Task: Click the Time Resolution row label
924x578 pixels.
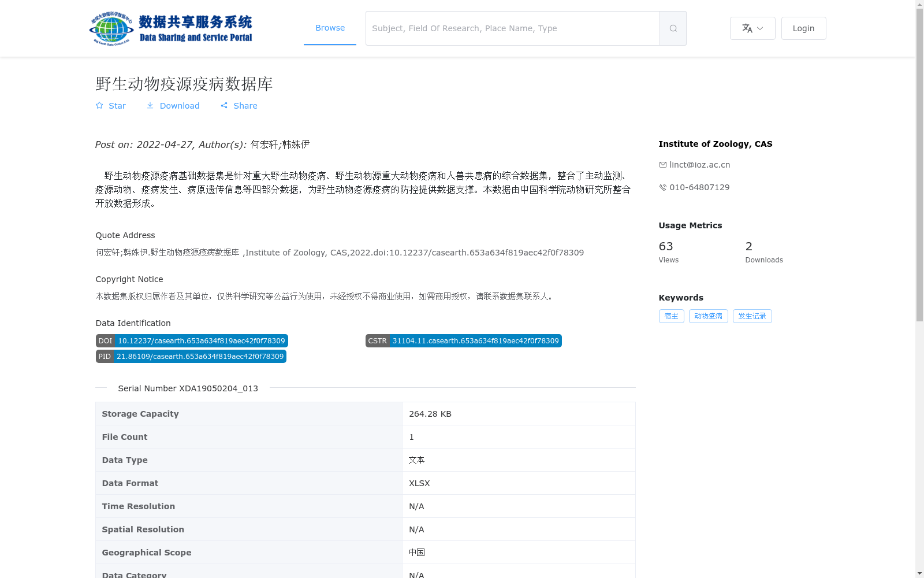Action: pos(139,506)
